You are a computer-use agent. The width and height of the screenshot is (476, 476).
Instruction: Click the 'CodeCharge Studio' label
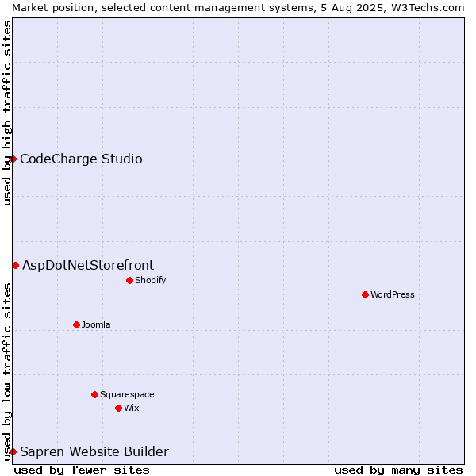click(x=81, y=159)
